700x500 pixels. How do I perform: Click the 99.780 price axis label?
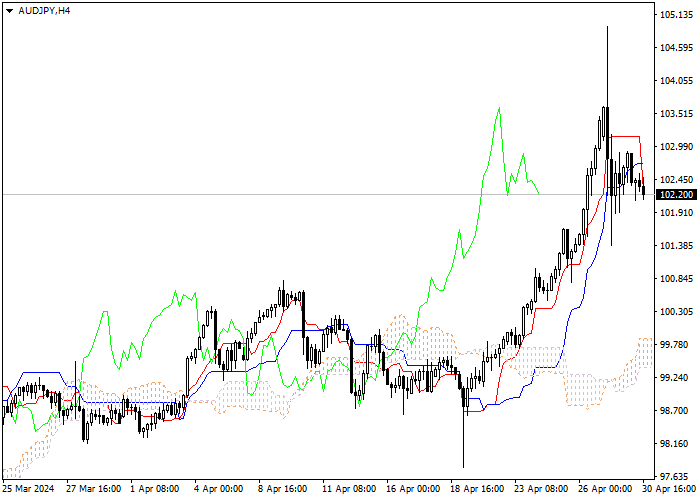click(675, 345)
